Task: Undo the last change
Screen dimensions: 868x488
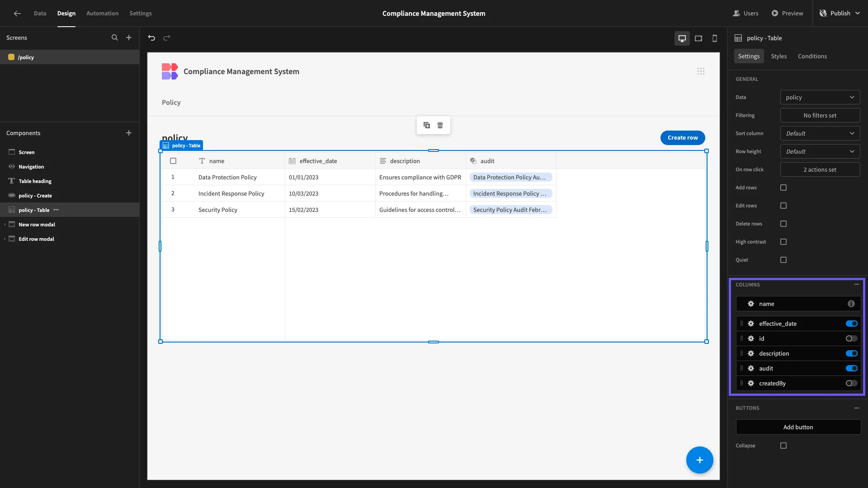Action: [x=151, y=38]
